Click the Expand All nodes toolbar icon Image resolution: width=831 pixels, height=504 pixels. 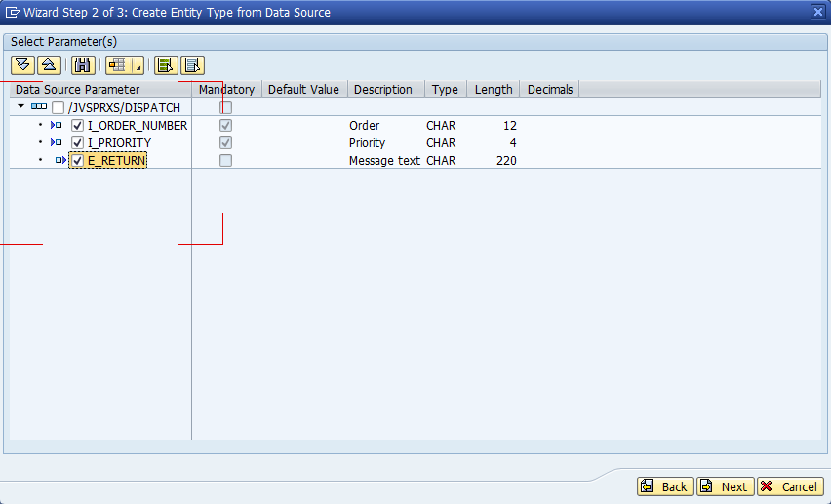22,65
